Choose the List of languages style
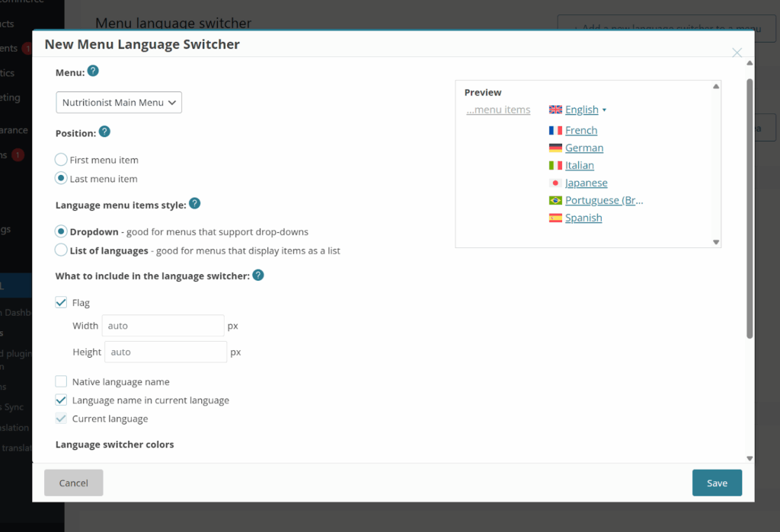The width and height of the screenshot is (780, 532). coord(61,250)
